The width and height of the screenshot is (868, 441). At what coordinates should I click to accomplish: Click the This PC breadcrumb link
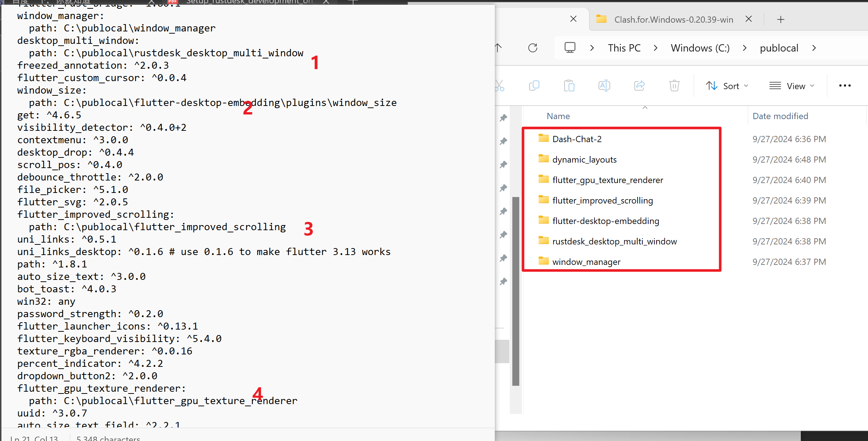[x=624, y=48]
